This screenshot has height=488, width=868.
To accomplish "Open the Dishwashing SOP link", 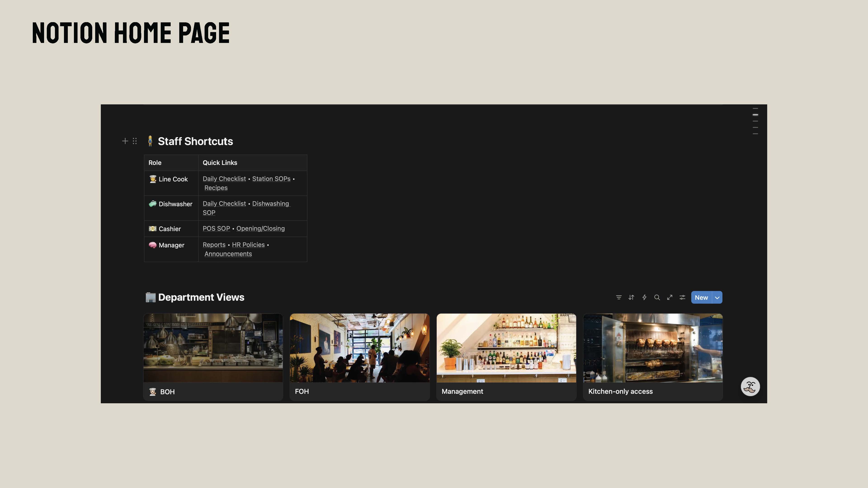I will pyautogui.click(x=270, y=204).
